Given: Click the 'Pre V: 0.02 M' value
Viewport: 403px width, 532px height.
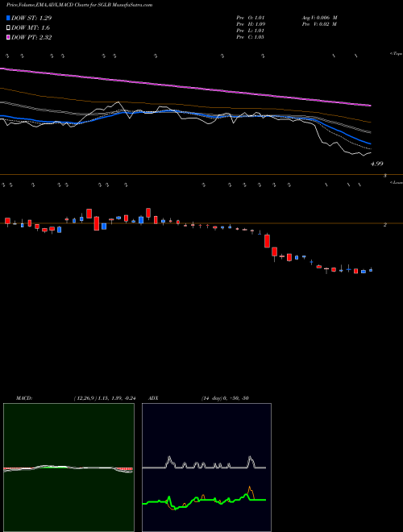Looking at the screenshot, I should (x=318, y=24).
